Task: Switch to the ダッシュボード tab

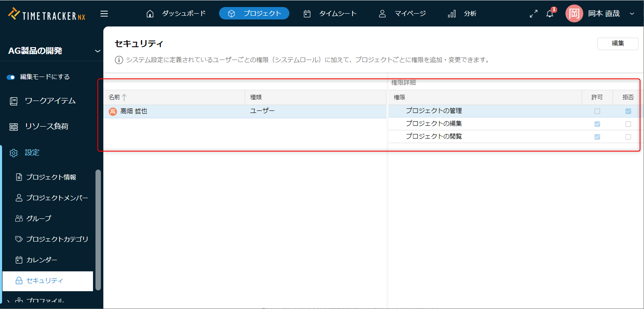Action: pyautogui.click(x=176, y=14)
